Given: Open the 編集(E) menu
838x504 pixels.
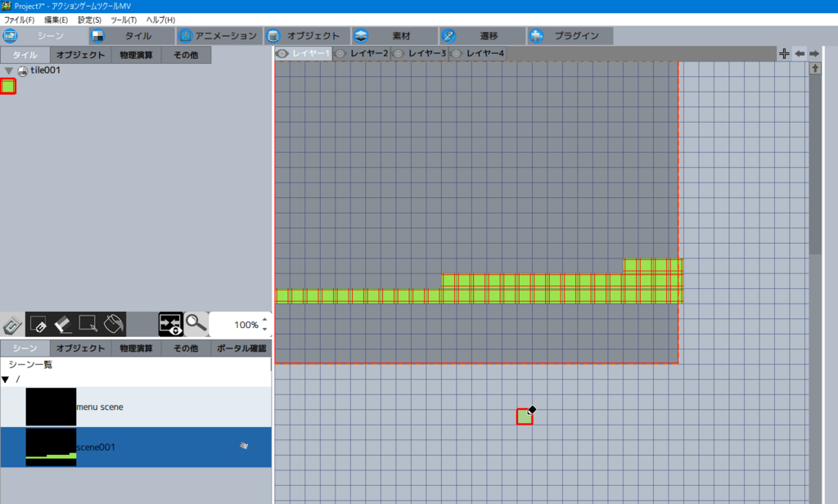Looking at the screenshot, I should click(56, 20).
